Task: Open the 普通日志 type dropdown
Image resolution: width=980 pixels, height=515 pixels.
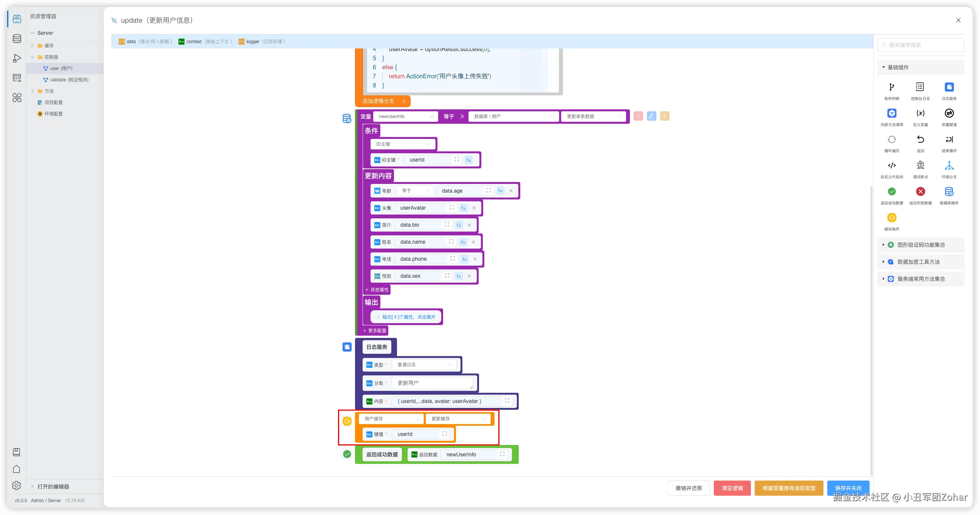Action: click(x=424, y=365)
